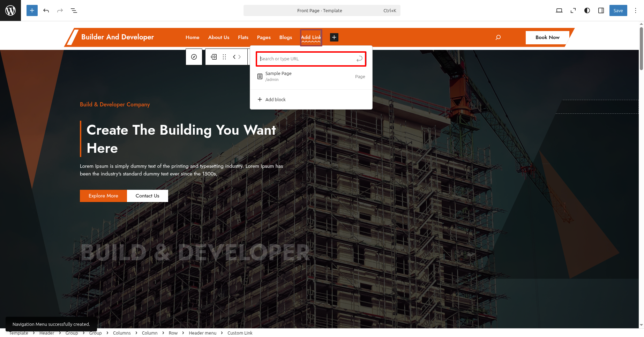644x337 pixels.
Task: Save the template changes
Action: pyautogui.click(x=618, y=10)
